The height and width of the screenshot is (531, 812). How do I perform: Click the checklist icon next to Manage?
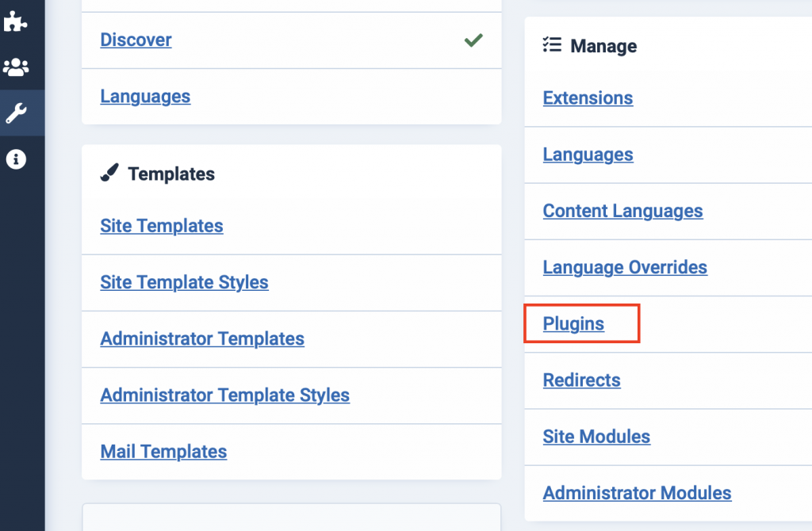[552, 46]
